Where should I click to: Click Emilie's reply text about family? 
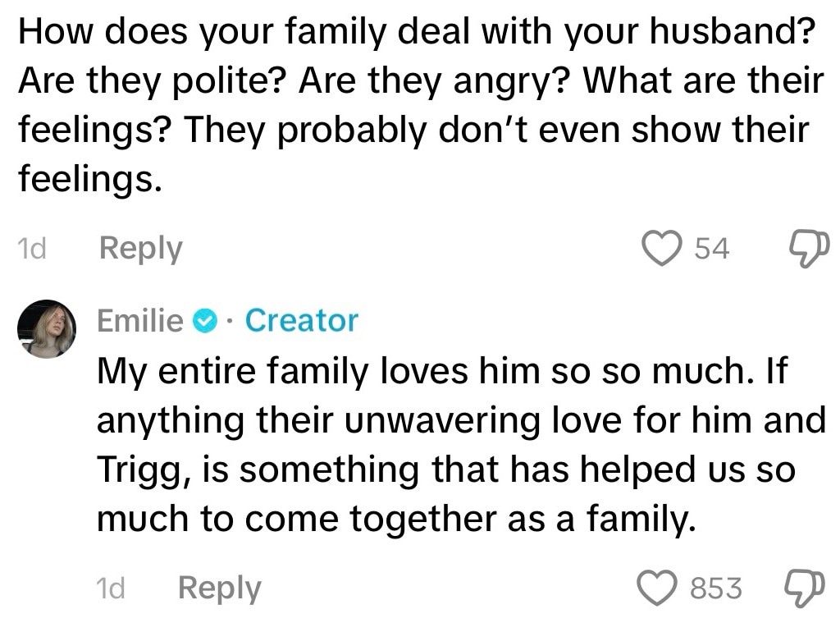click(459, 444)
